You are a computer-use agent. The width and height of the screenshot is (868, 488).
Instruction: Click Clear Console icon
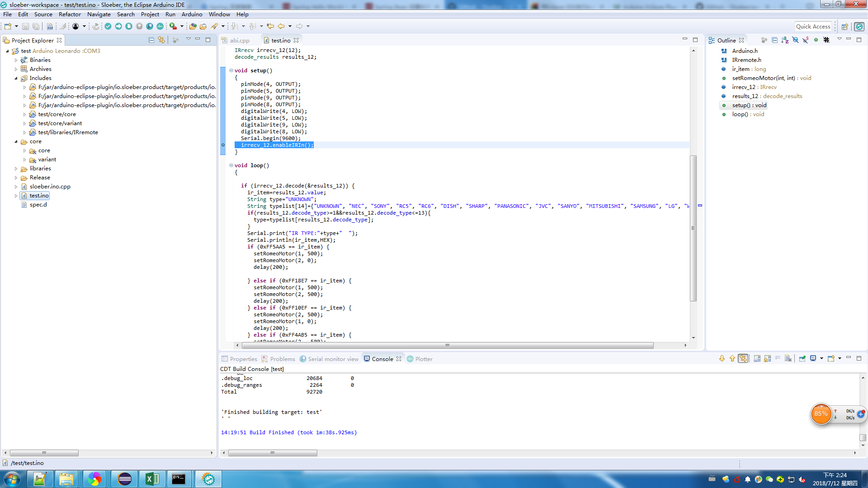point(788,359)
